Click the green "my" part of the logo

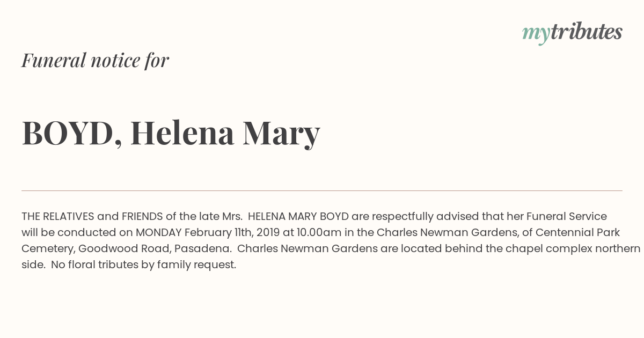(x=536, y=34)
